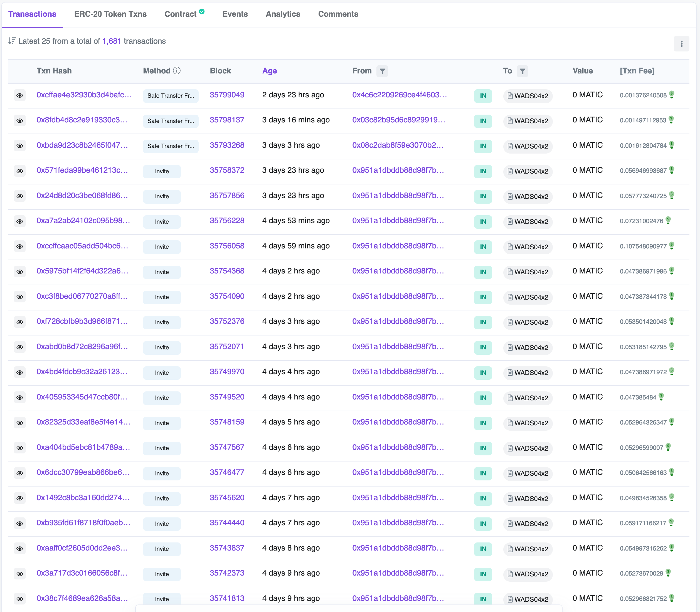Open the From column filter
This screenshot has width=700, height=612.
(x=382, y=71)
